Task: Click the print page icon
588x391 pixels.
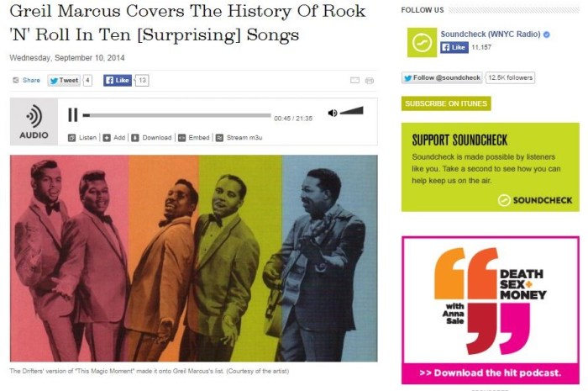Action: (x=370, y=81)
